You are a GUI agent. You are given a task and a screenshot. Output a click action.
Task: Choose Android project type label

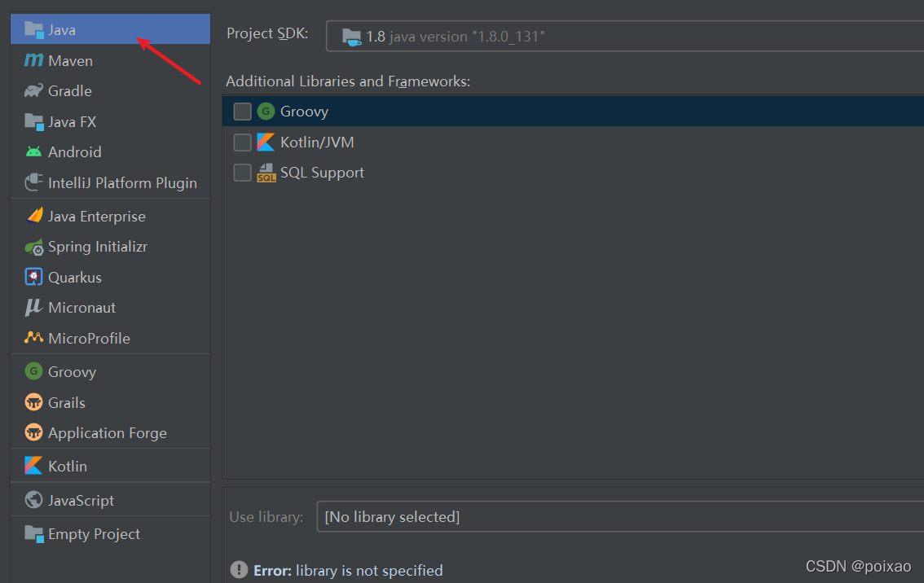pyautogui.click(x=75, y=152)
